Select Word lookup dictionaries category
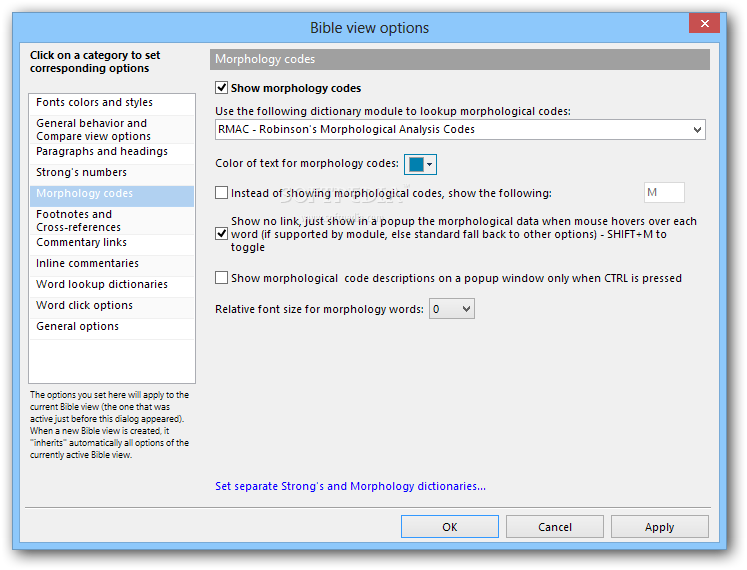The width and height of the screenshot is (747, 570). tap(112, 285)
